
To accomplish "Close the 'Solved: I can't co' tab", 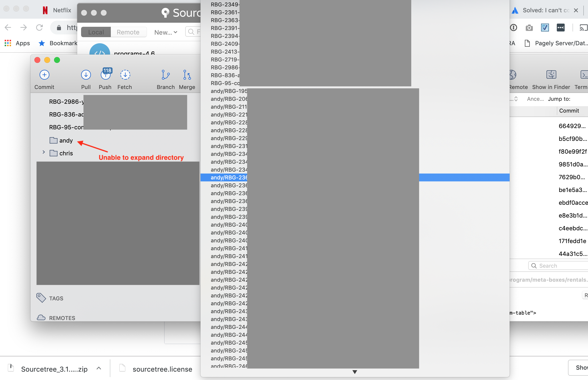I will click(576, 10).
